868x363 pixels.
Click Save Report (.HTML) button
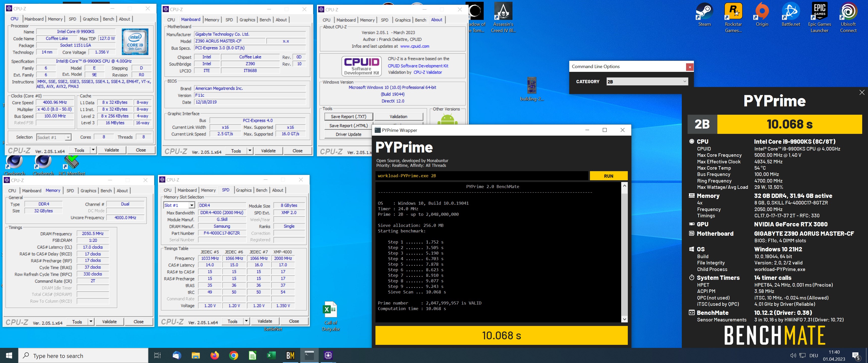348,126
